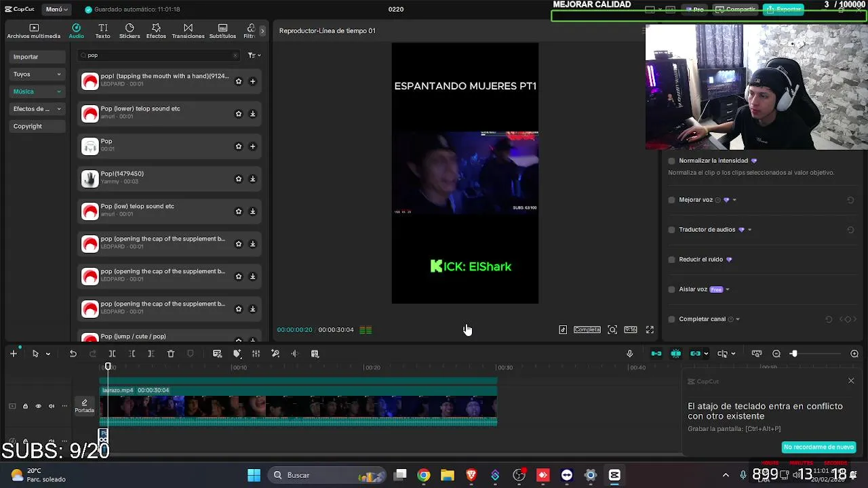Enable Normalizar la intensidad checkbox
868x488 pixels.
pos(671,161)
